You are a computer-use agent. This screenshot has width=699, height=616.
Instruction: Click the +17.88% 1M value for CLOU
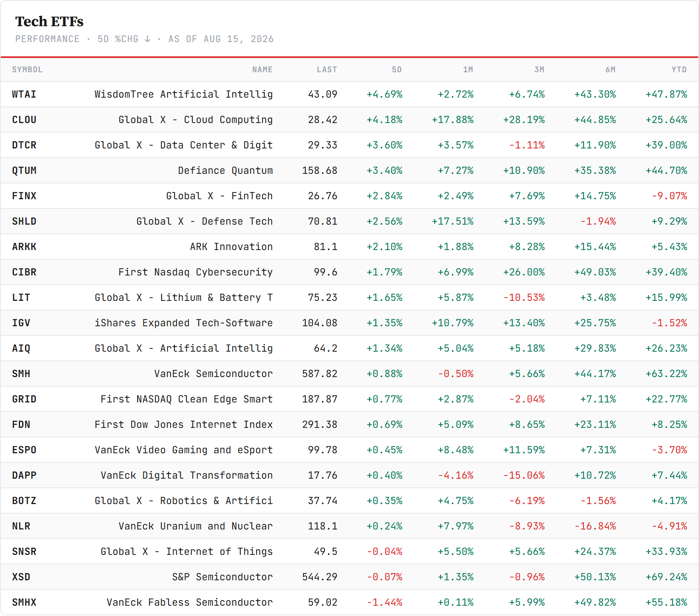click(x=453, y=120)
